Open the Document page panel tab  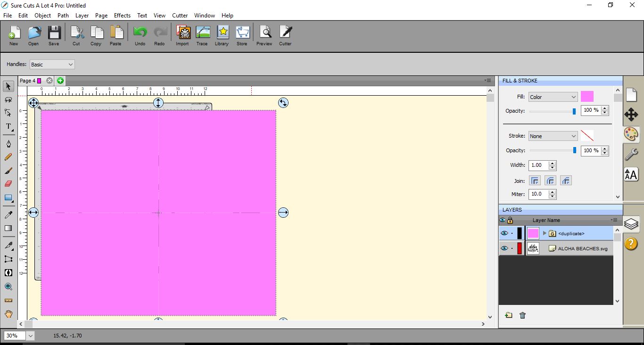pyautogui.click(x=631, y=94)
